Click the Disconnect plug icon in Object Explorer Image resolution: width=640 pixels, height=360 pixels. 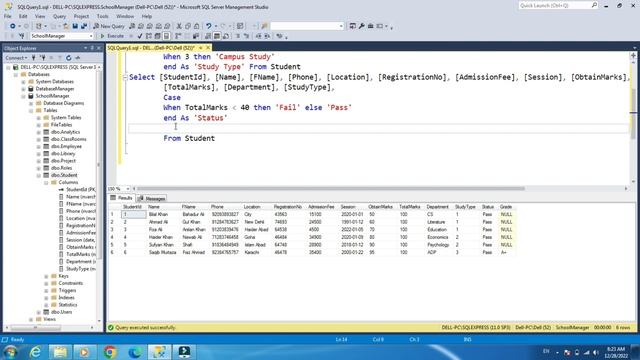point(42,58)
